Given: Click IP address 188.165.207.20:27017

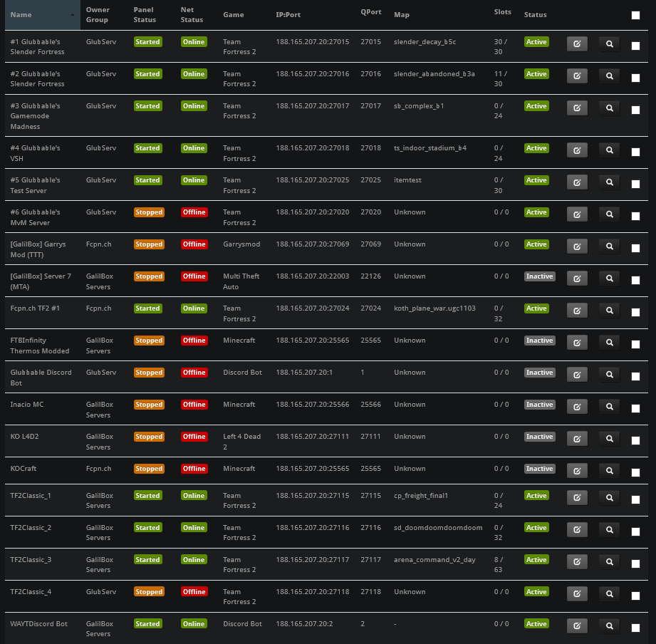Looking at the screenshot, I should tap(313, 106).
